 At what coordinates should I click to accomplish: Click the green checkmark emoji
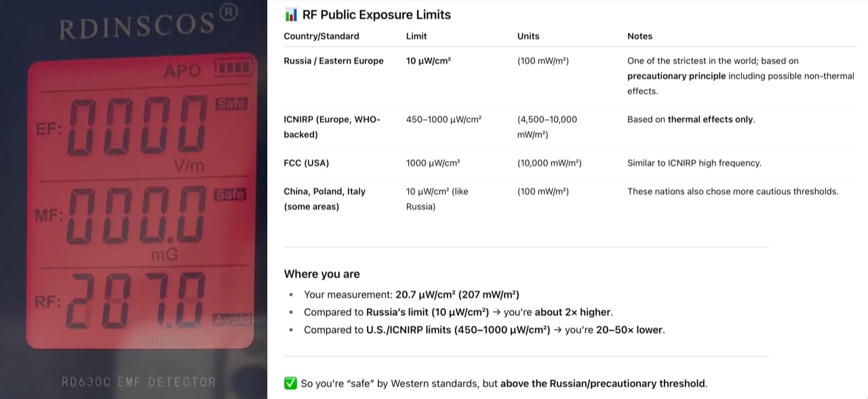tap(290, 383)
